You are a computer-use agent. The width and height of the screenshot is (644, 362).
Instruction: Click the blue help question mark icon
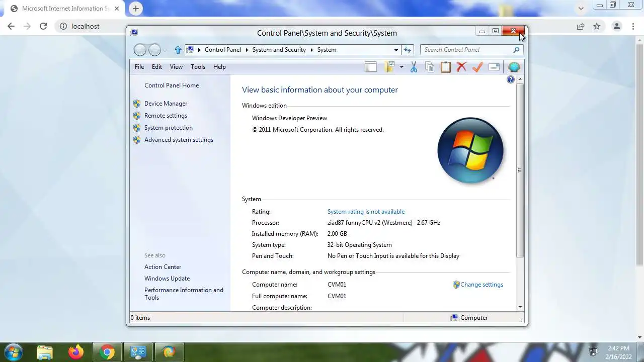point(511,79)
